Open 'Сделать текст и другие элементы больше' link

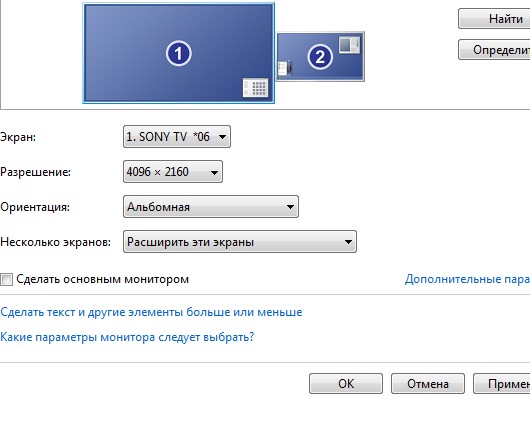(x=151, y=312)
